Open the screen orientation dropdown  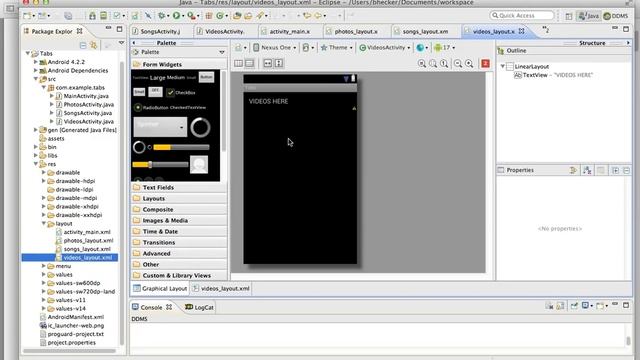click(x=308, y=48)
